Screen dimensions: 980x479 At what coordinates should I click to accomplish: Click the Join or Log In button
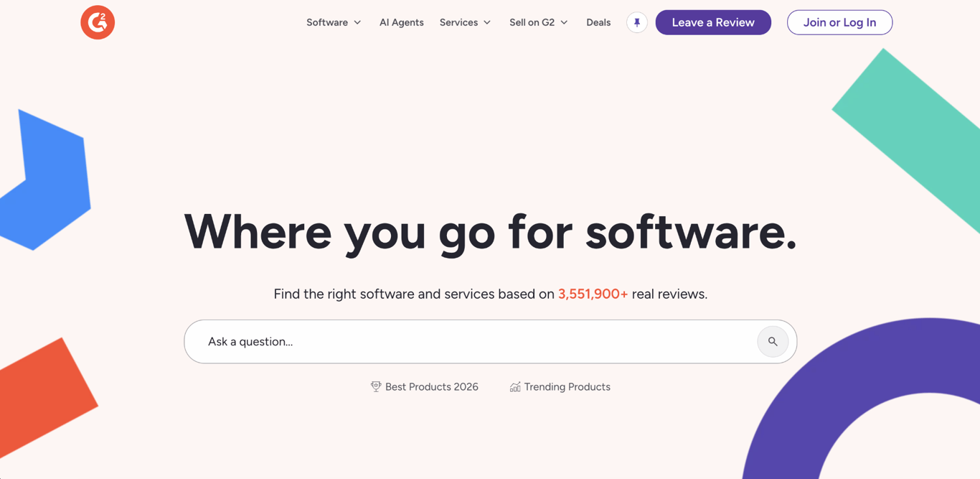[x=839, y=22]
